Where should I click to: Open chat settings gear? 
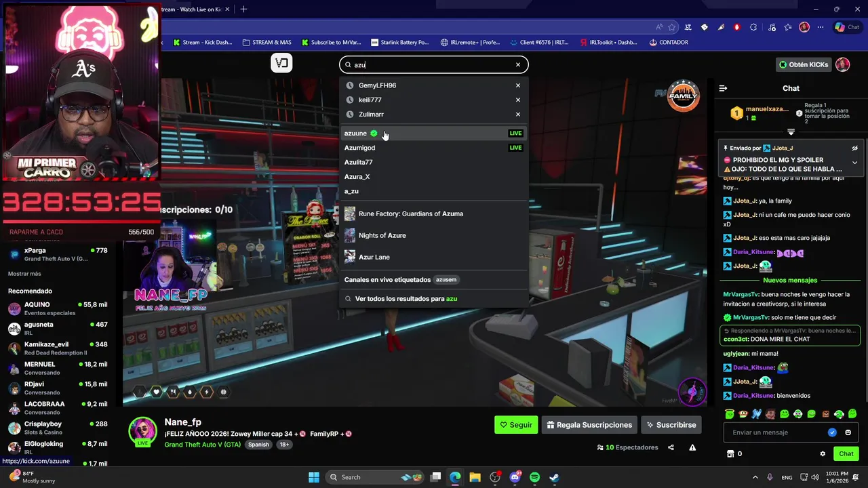823,454
